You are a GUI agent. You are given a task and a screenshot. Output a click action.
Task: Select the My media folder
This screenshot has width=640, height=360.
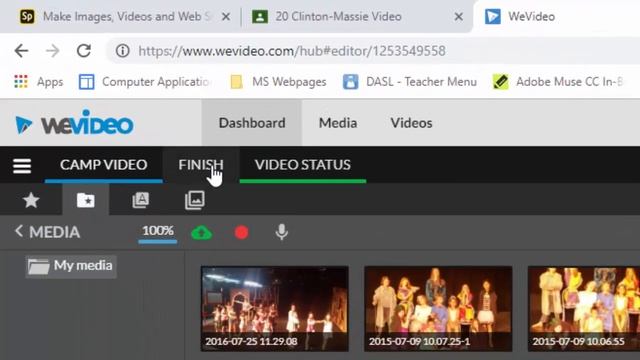click(x=71, y=266)
